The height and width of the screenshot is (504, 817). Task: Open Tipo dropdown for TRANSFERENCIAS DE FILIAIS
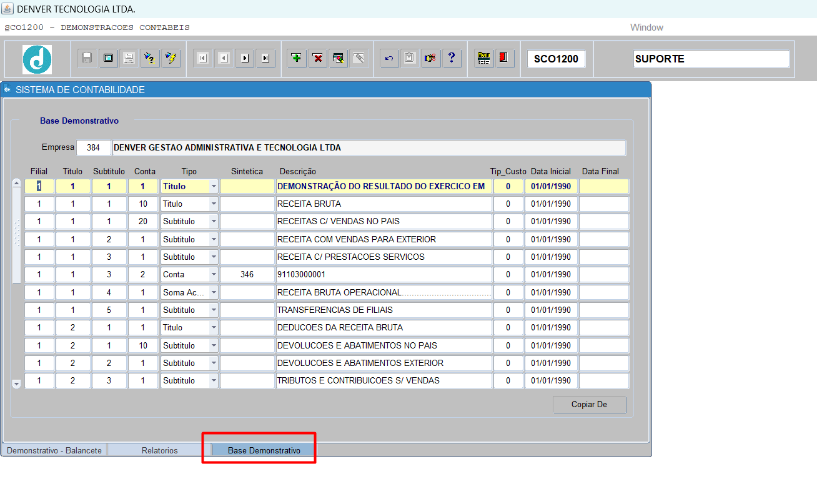click(x=214, y=310)
